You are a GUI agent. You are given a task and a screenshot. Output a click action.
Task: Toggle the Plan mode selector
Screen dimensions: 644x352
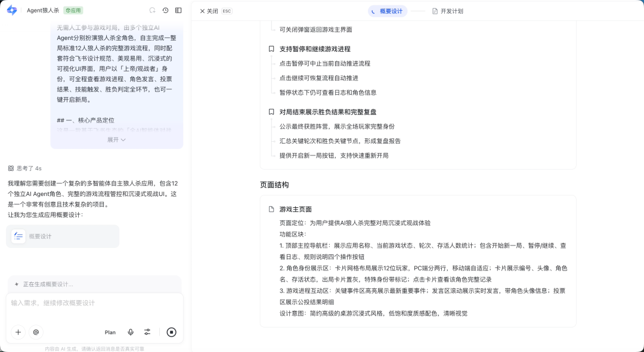[110, 332]
